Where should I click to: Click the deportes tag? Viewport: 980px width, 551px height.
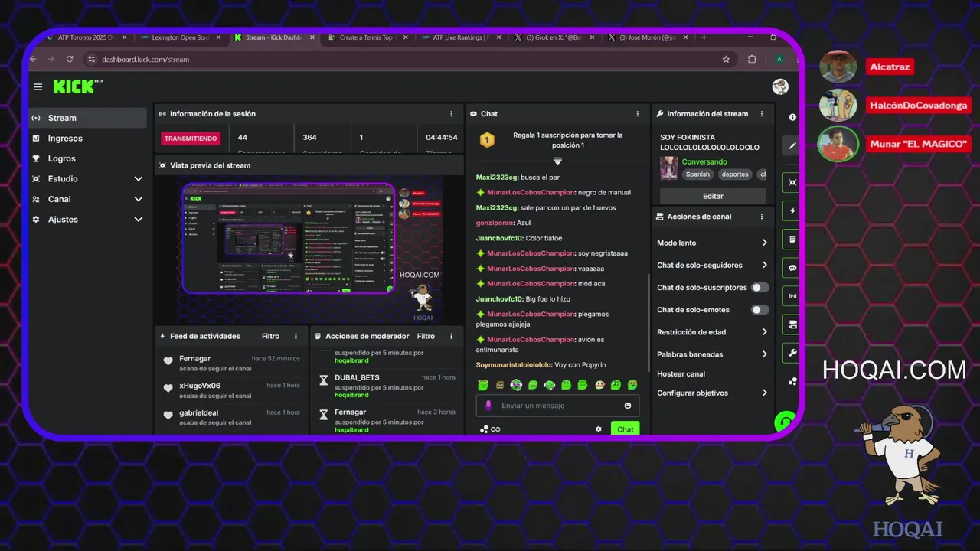[x=735, y=174]
